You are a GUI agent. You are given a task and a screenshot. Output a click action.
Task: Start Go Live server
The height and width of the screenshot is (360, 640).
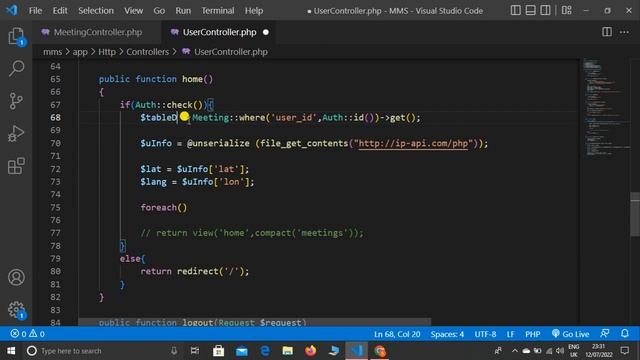click(x=570, y=334)
